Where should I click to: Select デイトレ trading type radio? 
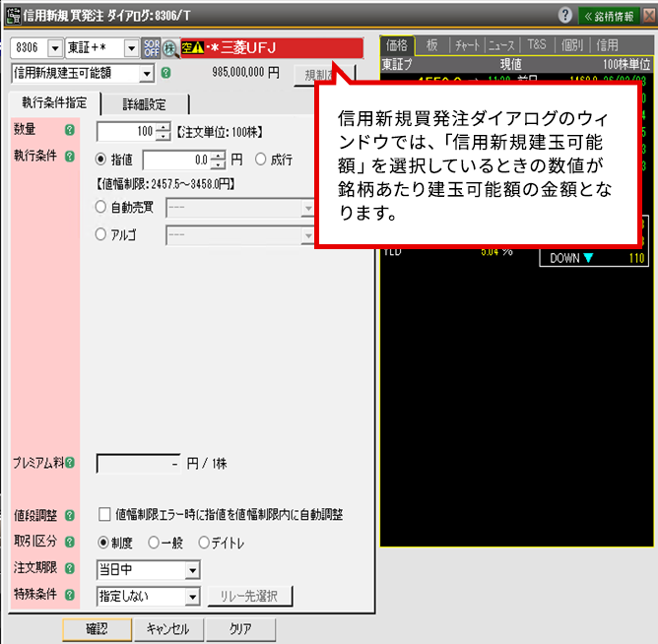(x=204, y=543)
